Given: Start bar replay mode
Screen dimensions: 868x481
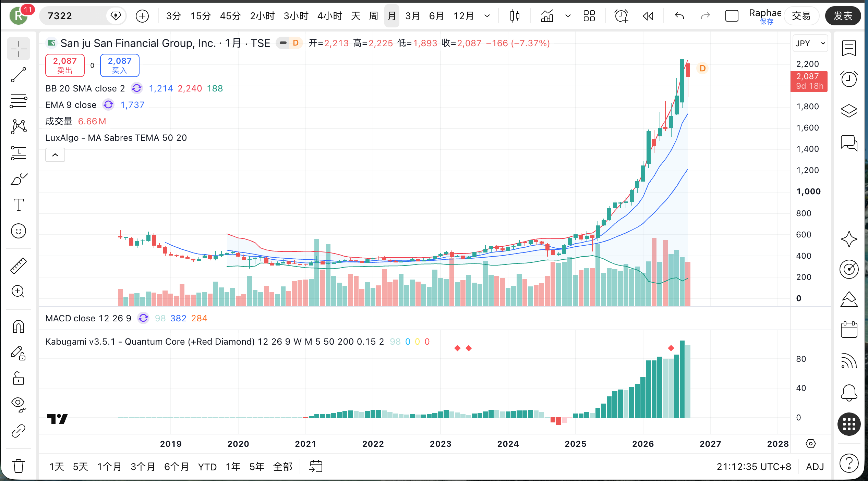Looking at the screenshot, I should tap(648, 16).
